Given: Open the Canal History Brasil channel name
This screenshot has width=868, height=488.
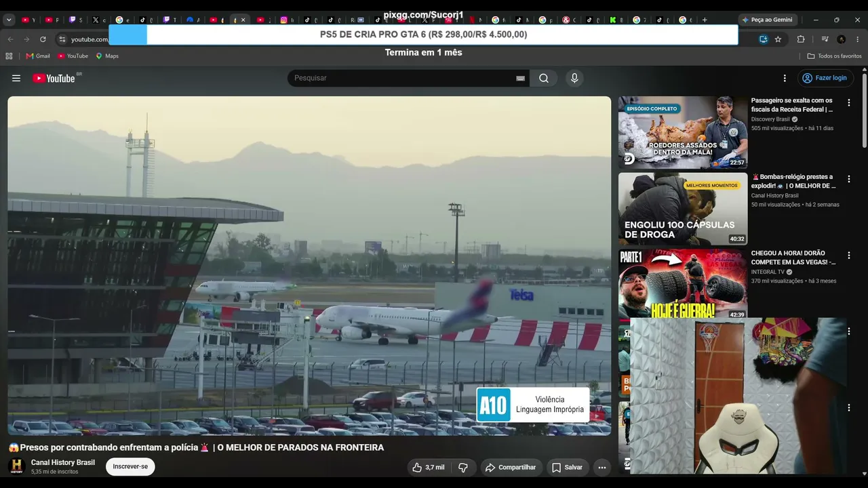Looking at the screenshot, I should 63,462.
